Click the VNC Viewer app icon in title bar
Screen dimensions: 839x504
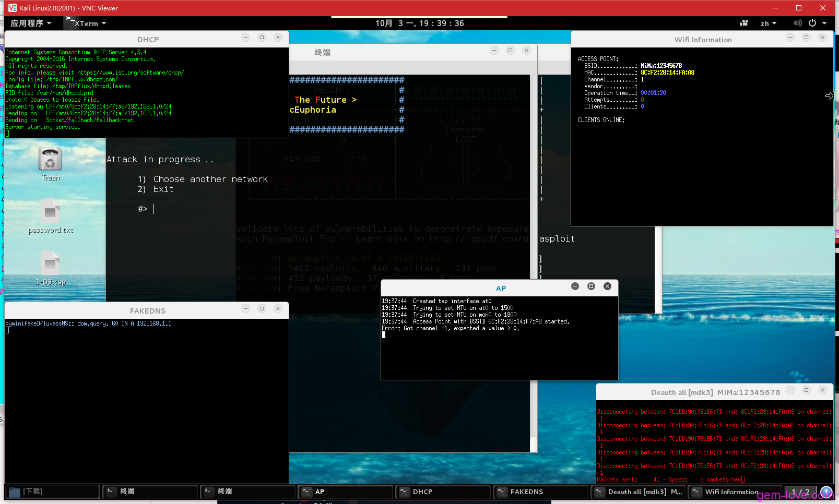tap(13, 8)
